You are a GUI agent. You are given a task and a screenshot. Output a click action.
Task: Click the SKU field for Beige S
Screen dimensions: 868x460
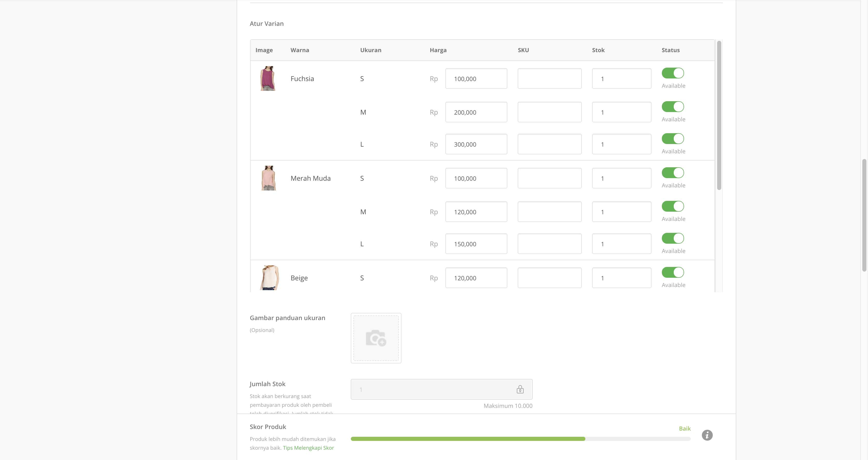pos(549,278)
